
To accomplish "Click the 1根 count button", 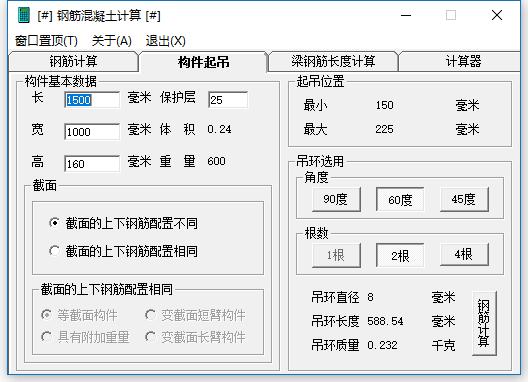I will 336,255.
